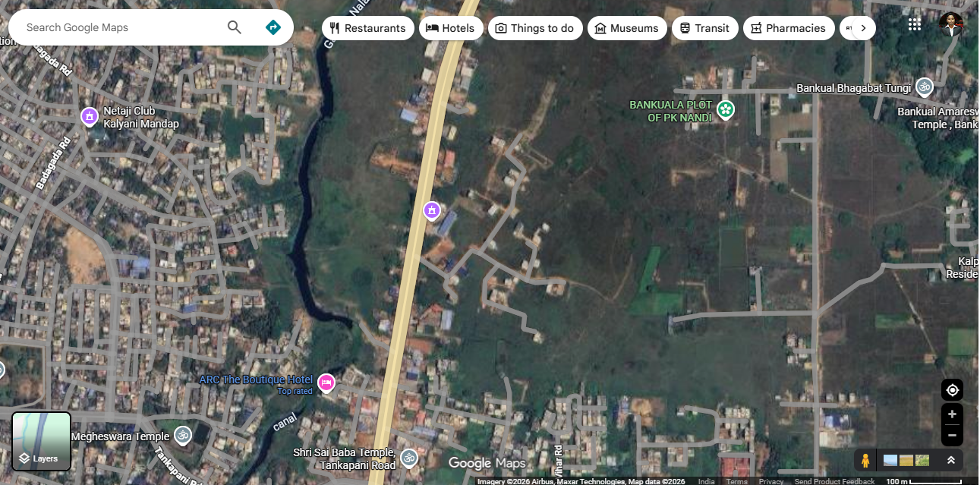Zoom in with the plus button
Screen dimensions: 980x485
(952, 415)
